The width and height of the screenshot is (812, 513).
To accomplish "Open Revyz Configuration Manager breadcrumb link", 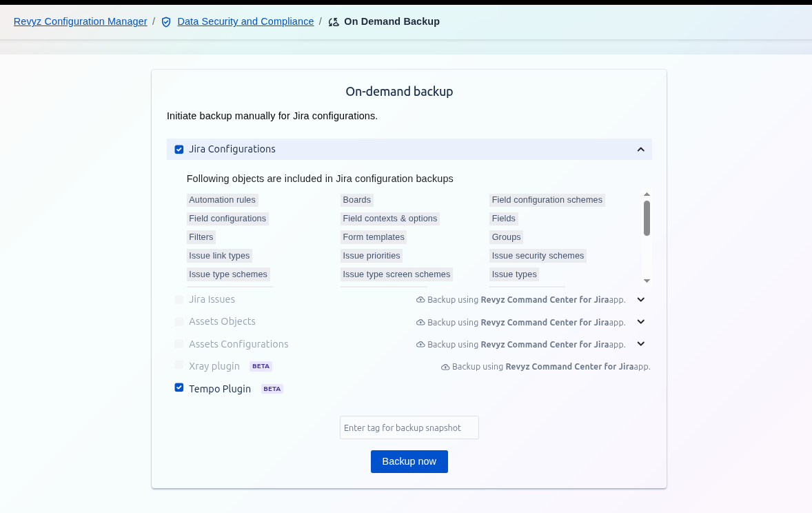I will tap(81, 21).
